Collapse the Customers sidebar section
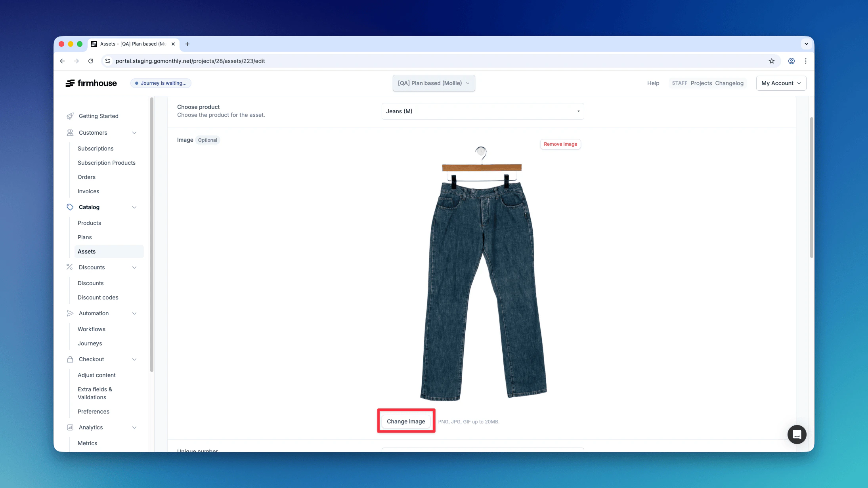 tap(134, 133)
